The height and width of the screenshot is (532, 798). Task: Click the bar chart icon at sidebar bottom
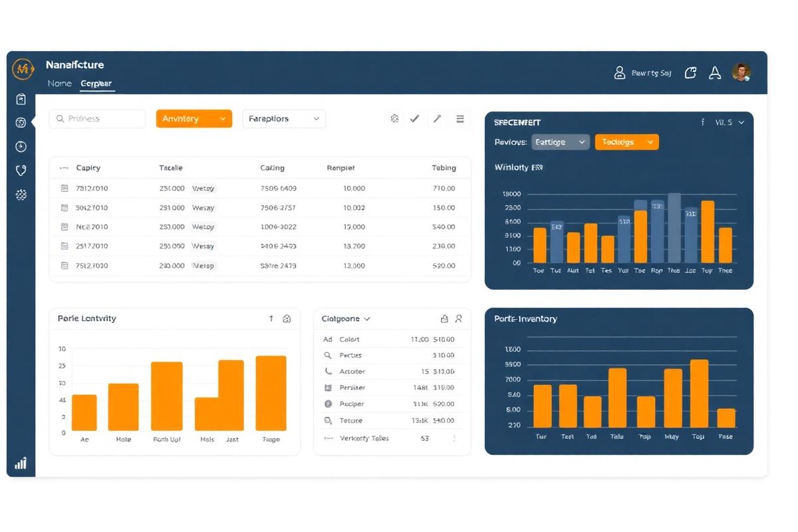click(x=21, y=463)
